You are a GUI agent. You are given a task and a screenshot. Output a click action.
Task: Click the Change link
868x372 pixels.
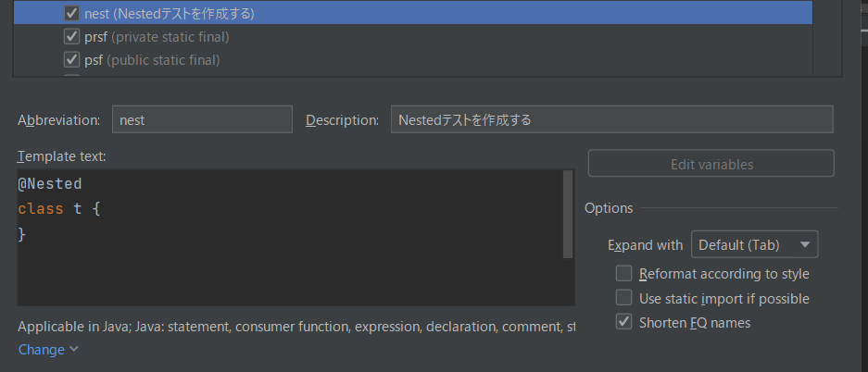(42, 350)
